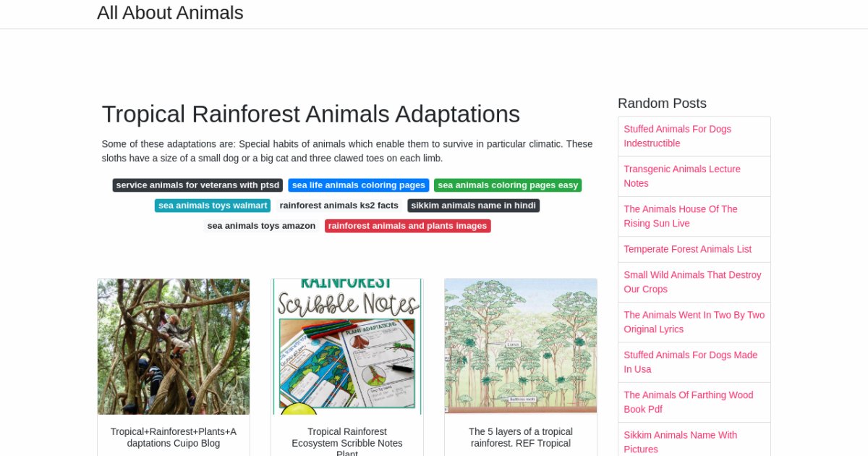The image size is (868, 456).
Task: Open the jungle vines climbing photo thumbnail
Action: coord(174,346)
